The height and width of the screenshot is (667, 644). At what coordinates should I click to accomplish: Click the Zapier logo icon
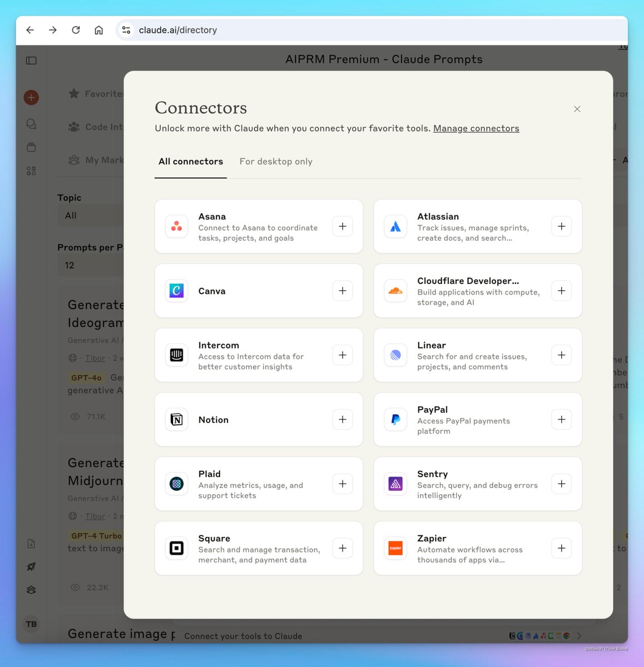[x=395, y=548]
